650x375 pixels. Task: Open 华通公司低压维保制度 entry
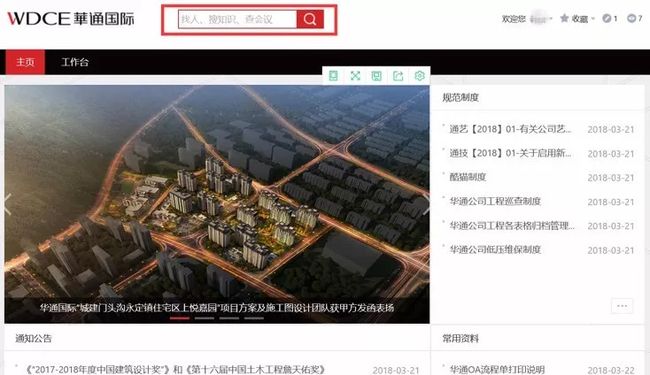tap(495, 249)
